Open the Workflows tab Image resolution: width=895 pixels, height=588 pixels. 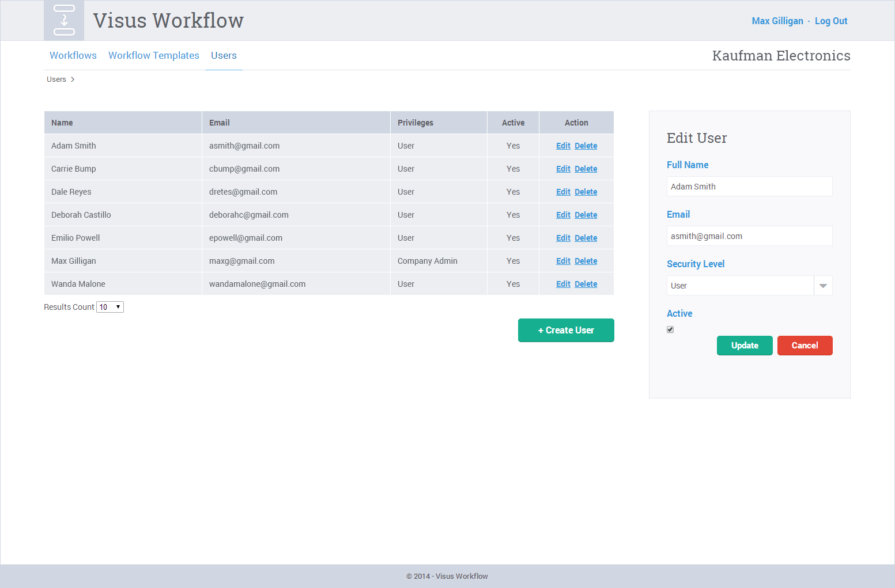73,55
